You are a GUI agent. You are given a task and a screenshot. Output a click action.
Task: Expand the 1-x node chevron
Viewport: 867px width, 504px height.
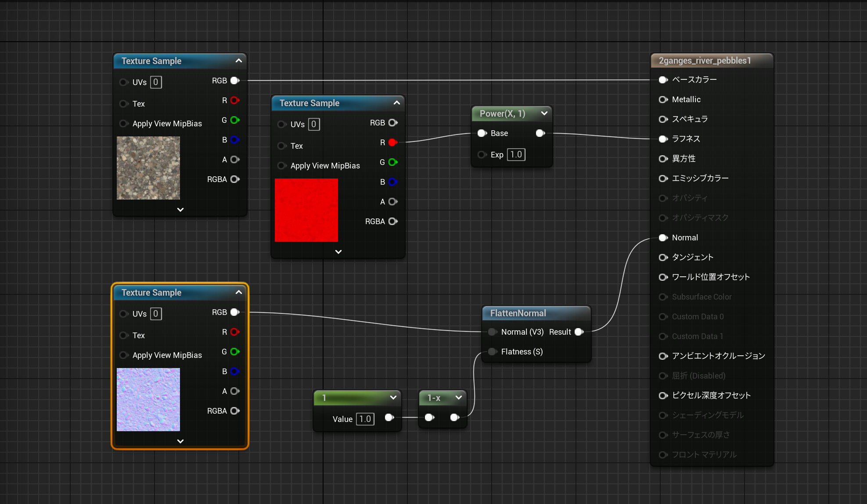[459, 398]
